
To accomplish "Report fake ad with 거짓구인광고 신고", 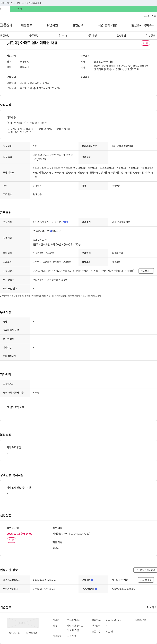I will coord(145,570).
